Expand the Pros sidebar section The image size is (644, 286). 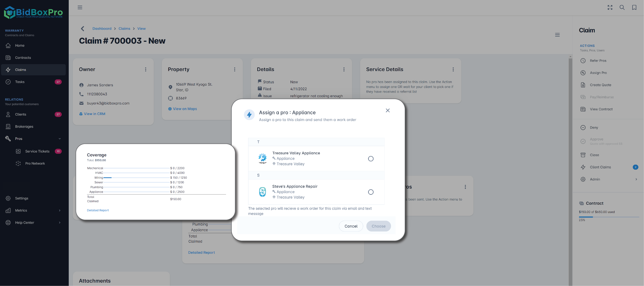[x=60, y=139]
